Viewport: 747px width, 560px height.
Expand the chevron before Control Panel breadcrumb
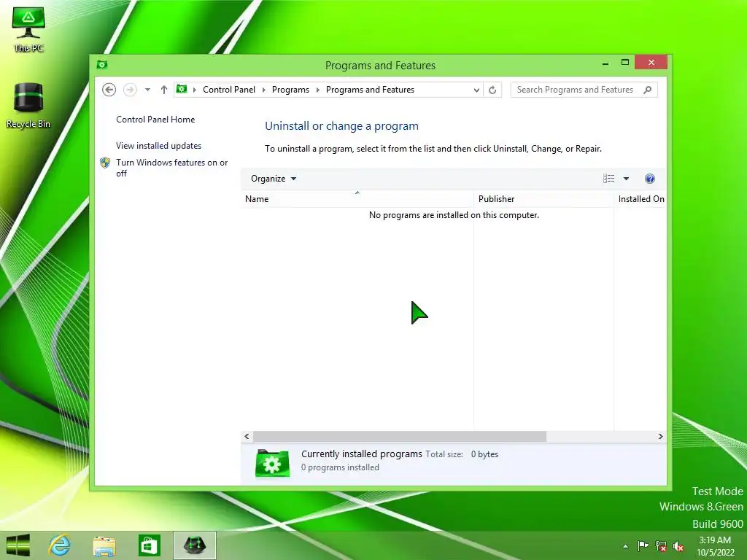tap(194, 90)
